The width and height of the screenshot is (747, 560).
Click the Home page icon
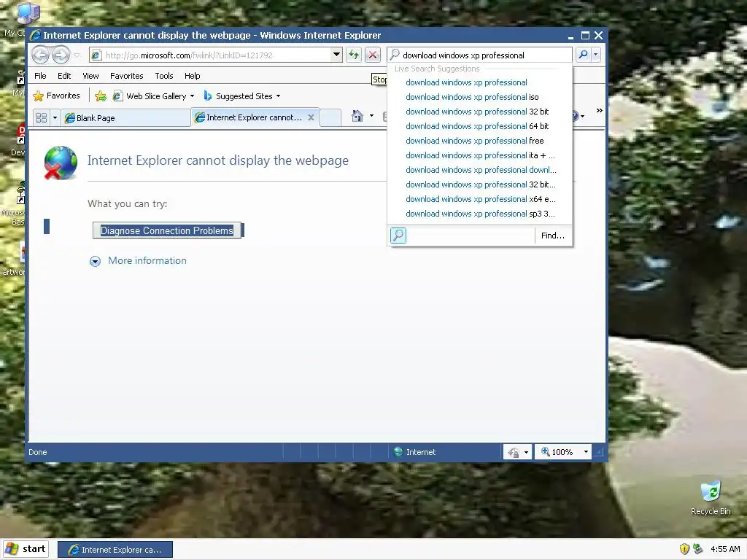357,116
